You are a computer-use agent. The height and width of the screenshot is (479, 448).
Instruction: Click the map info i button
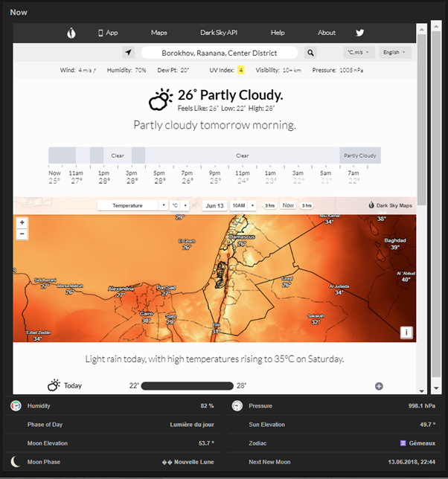click(x=406, y=332)
